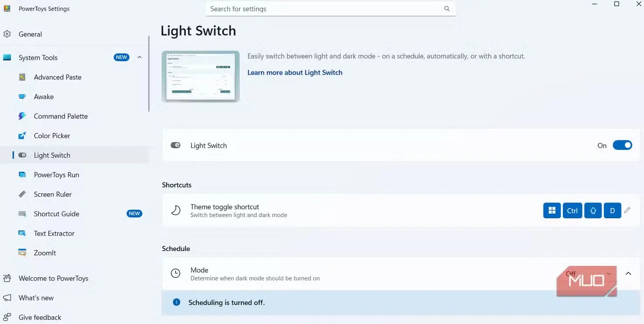Click the Welcome to PowerToys icon
This screenshot has width=644, height=324.
(x=7, y=278)
